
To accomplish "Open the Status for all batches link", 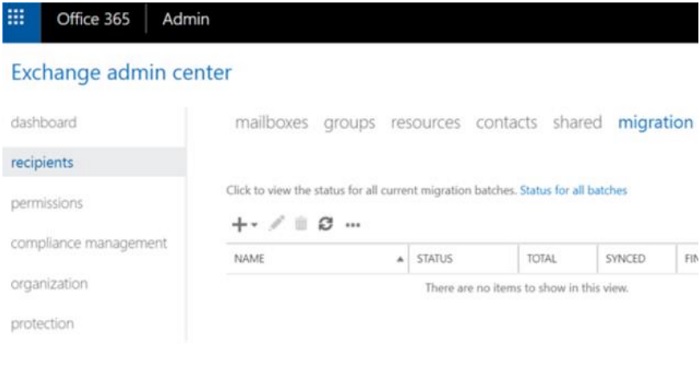I will click(x=573, y=191).
